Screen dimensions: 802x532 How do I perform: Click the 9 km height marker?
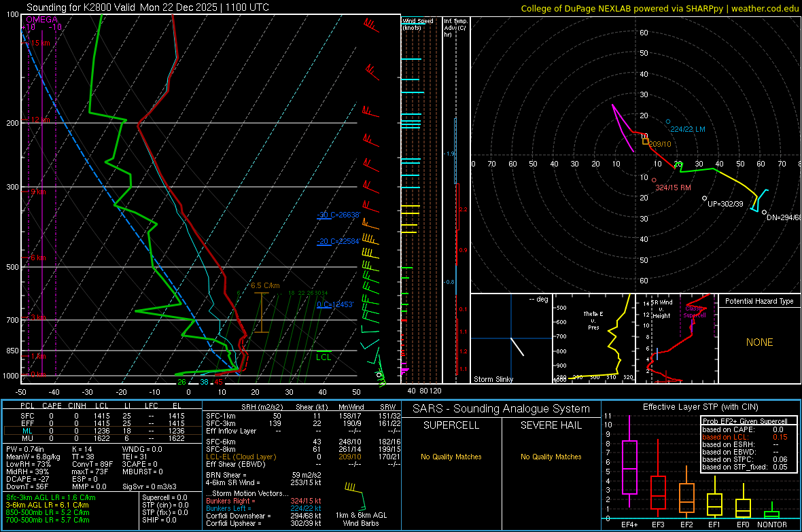(x=38, y=192)
